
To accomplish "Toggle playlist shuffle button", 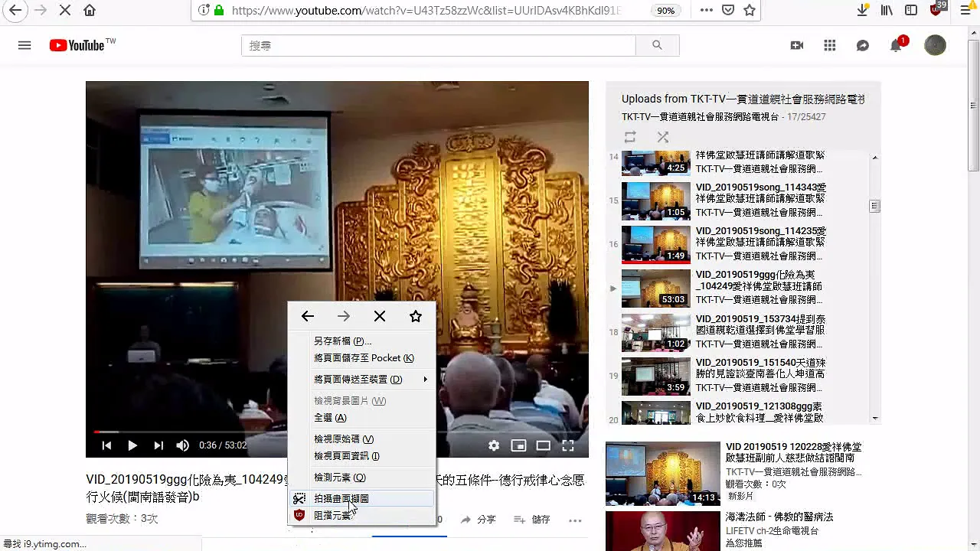I will [x=663, y=137].
